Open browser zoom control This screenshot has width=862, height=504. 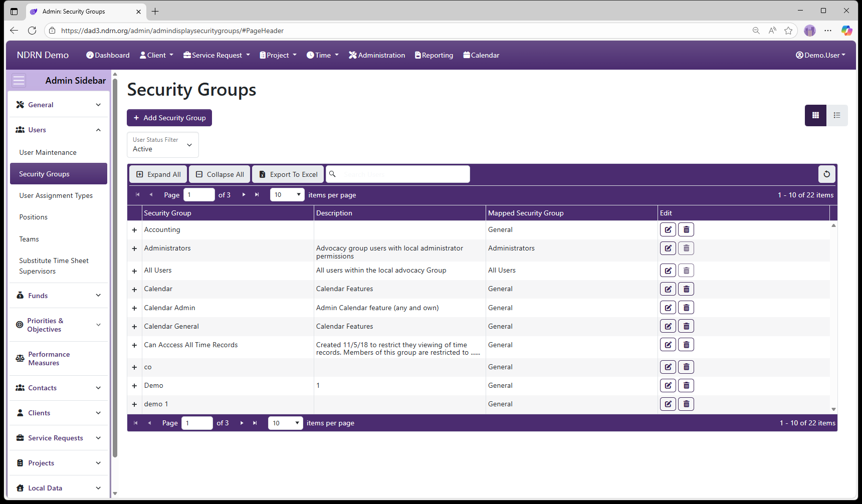pos(756,31)
